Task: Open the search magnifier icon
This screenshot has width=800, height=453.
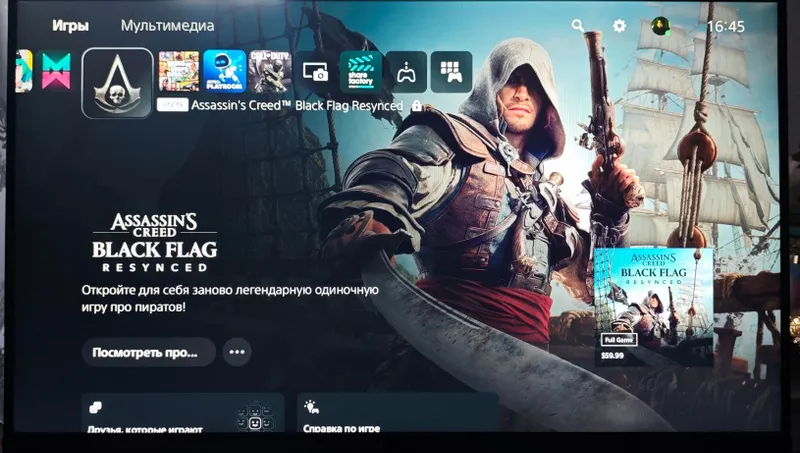Action: (578, 25)
